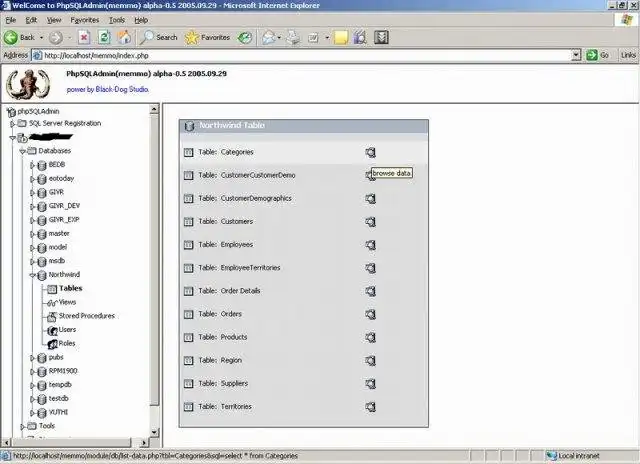
Task: Click the tree panel horizontal scrollbar
Action: [x=72, y=442]
